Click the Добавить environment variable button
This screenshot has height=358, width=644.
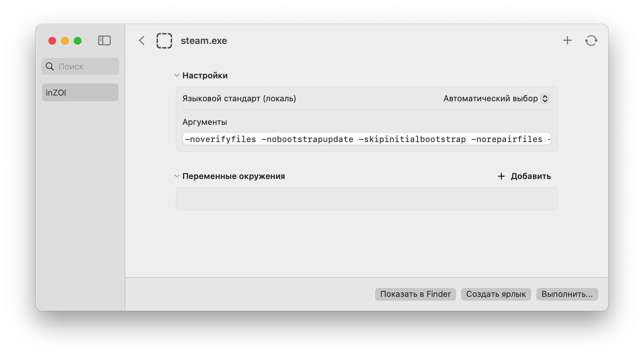pos(524,176)
